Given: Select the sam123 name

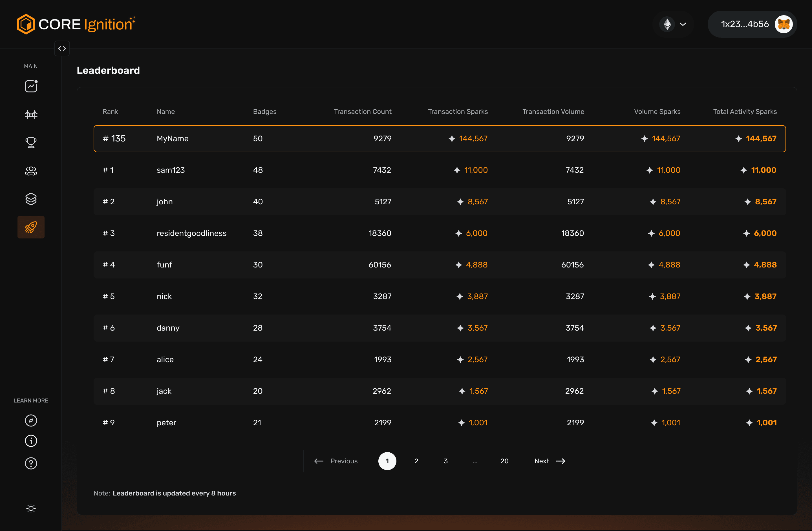Looking at the screenshot, I should pos(171,170).
